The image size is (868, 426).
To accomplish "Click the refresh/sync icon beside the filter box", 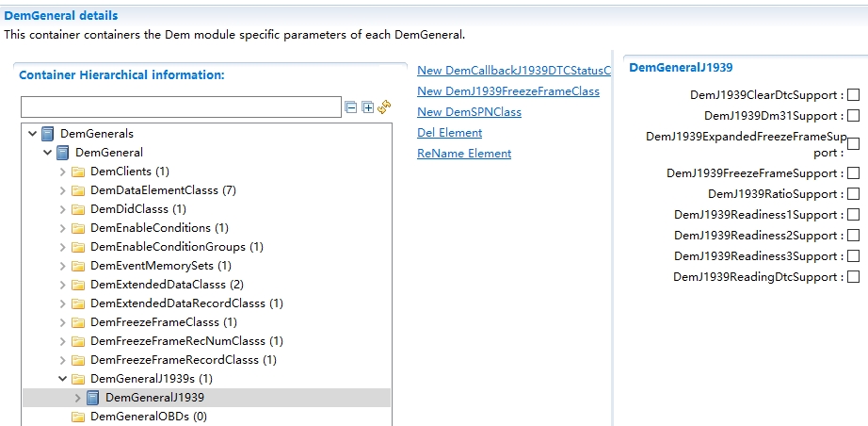I will [384, 107].
